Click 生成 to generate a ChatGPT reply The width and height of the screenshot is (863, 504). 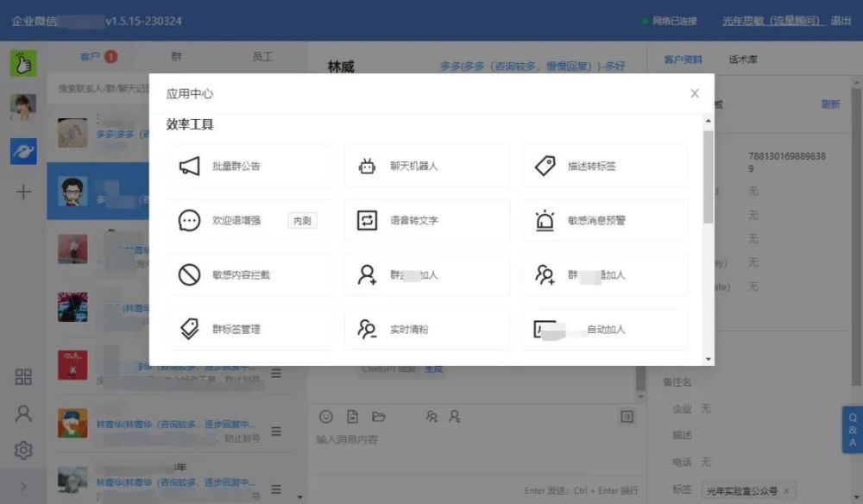(434, 368)
